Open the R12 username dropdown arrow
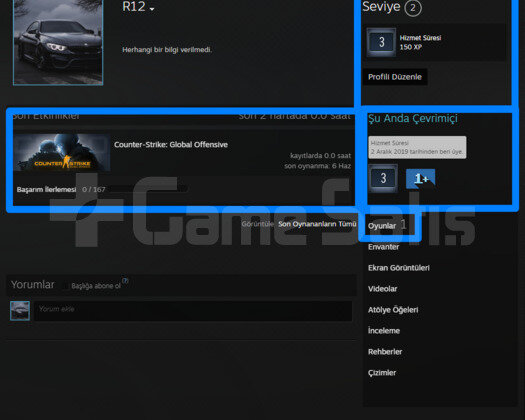 tap(152, 9)
